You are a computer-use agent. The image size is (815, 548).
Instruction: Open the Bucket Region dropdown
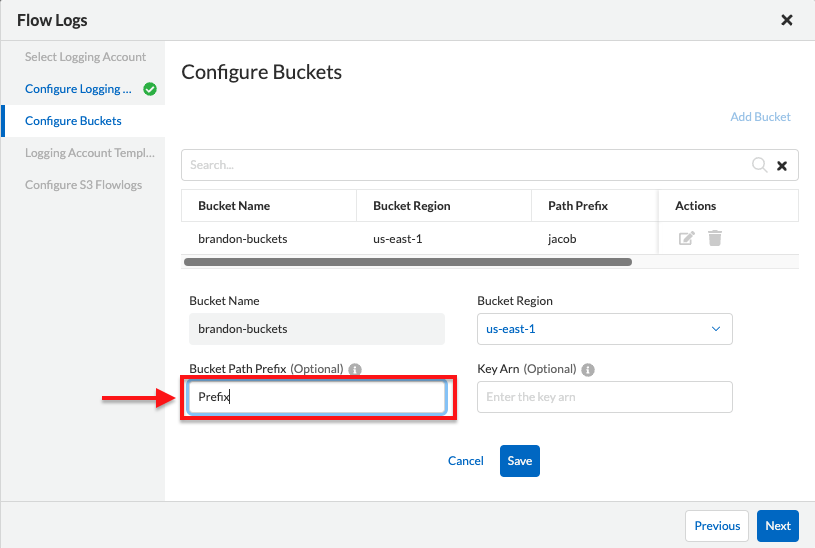coord(604,329)
